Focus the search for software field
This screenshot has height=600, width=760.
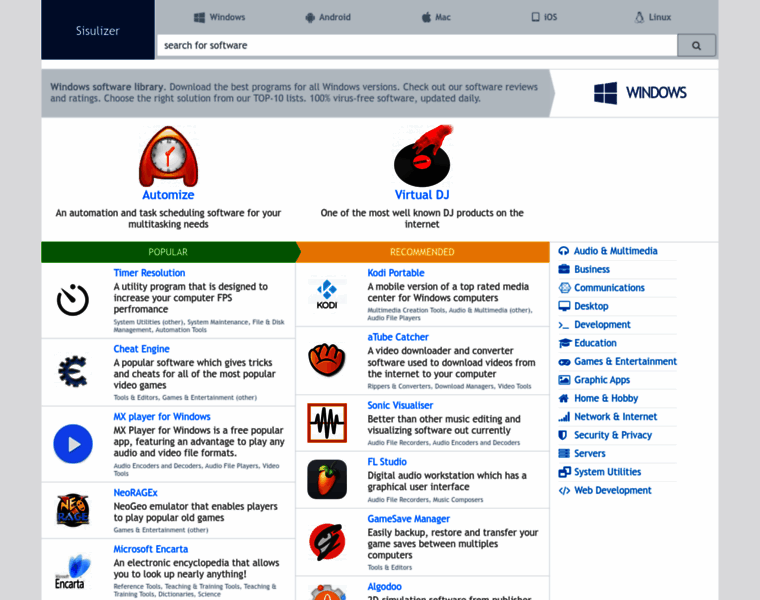(417, 46)
